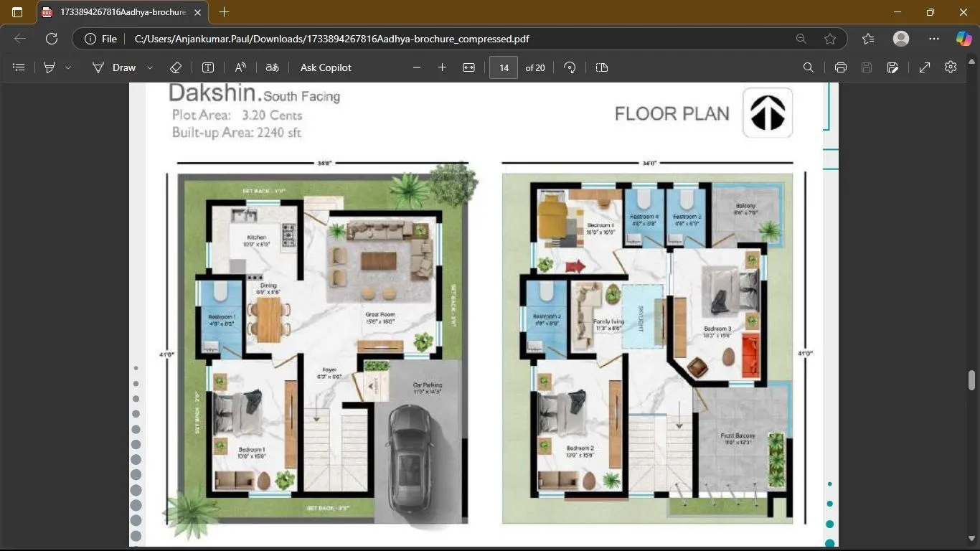Open PDF viewer settings menu

[950, 67]
